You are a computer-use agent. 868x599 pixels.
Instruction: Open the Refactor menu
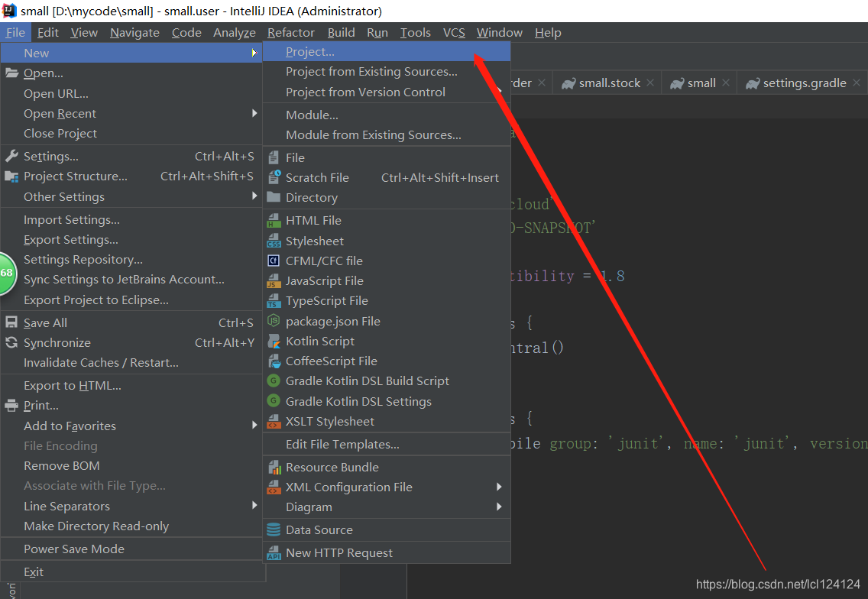[x=290, y=33]
